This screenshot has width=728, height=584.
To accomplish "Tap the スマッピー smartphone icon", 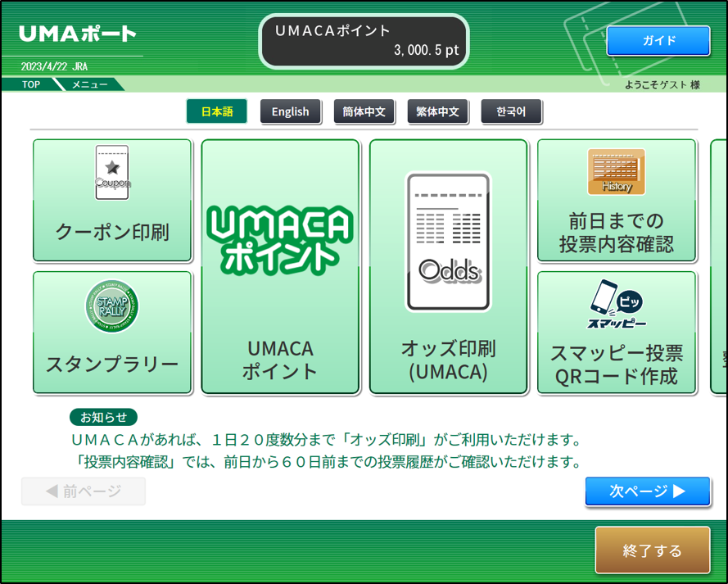I will point(616,306).
